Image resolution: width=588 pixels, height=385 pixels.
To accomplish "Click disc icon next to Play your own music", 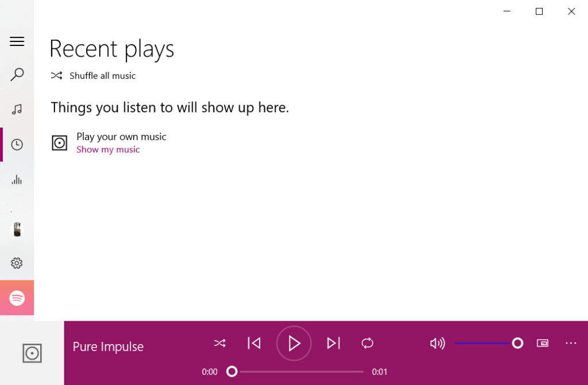I will pyautogui.click(x=59, y=143).
